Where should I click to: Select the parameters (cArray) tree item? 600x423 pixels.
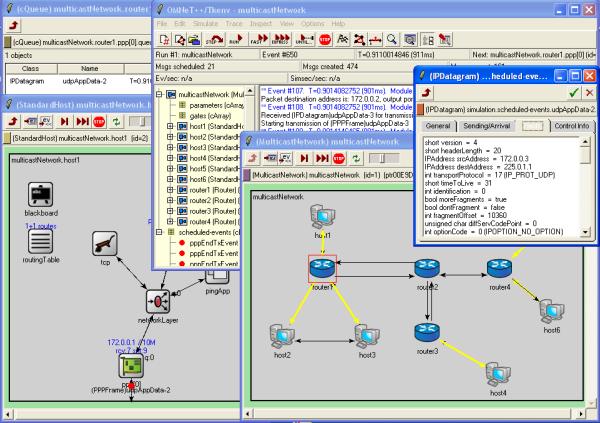[216, 105]
